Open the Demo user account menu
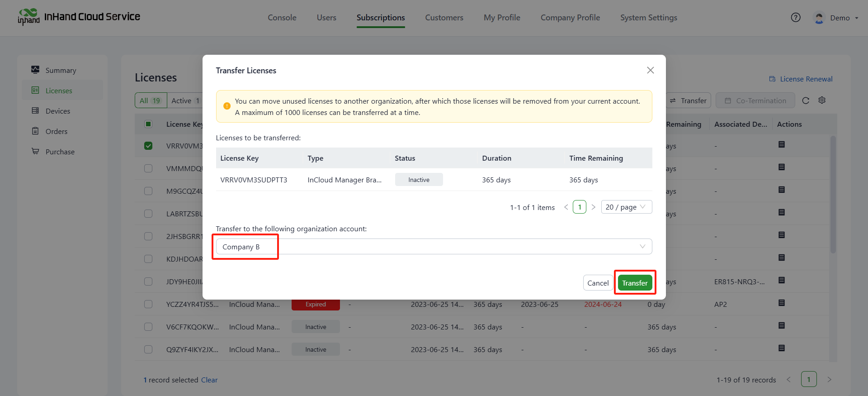Image resolution: width=868 pixels, height=396 pixels. click(x=839, y=18)
